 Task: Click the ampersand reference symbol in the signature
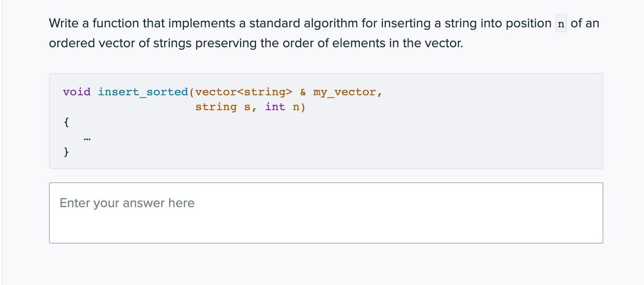[x=303, y=92]
